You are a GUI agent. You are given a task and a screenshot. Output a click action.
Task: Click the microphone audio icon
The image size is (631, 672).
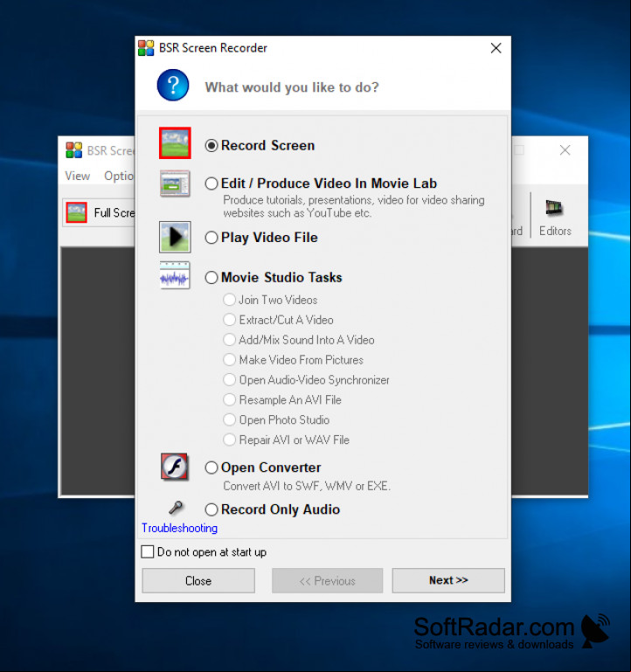(176, 508)
